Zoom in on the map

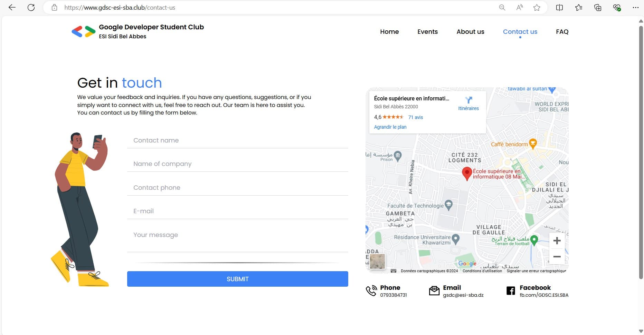pos(557,240)
